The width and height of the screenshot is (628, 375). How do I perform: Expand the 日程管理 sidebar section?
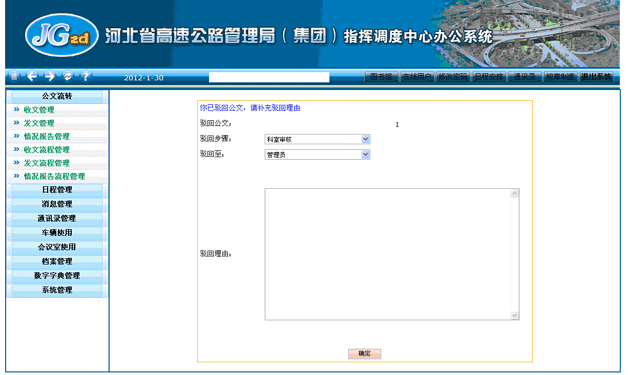coord(57,190)
